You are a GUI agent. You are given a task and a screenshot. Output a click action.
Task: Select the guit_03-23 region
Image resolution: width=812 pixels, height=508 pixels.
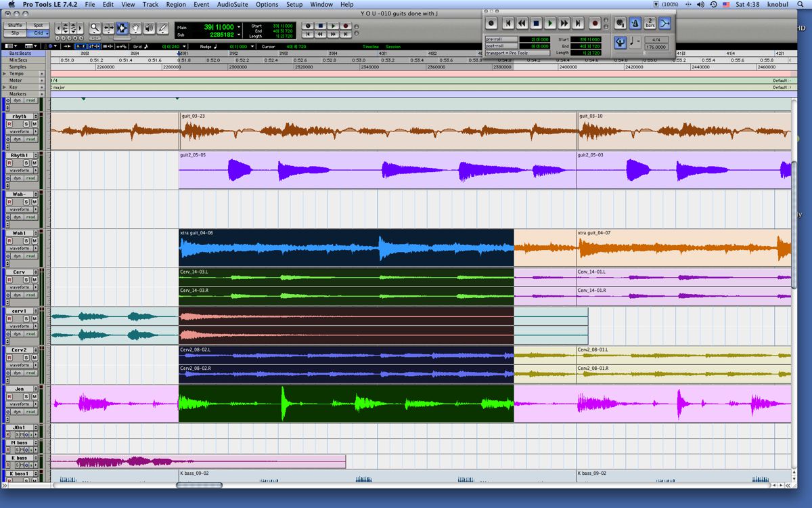tap(378, 131)
